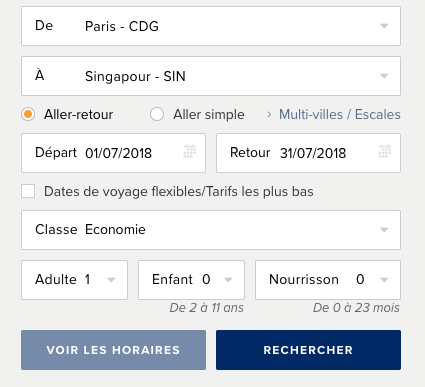Click the Retour date field 31/07/2018
The image size is (425, 387).
click(x=308, y=153)
